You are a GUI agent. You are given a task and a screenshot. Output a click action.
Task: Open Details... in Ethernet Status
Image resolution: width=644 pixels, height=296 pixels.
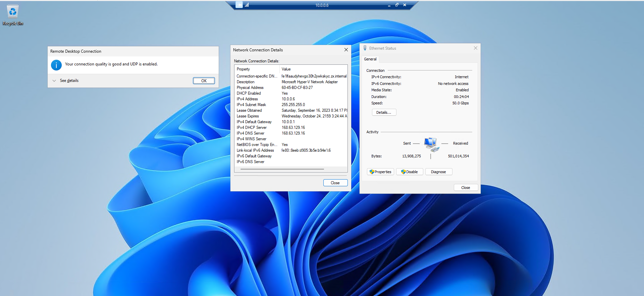[384, 112]
